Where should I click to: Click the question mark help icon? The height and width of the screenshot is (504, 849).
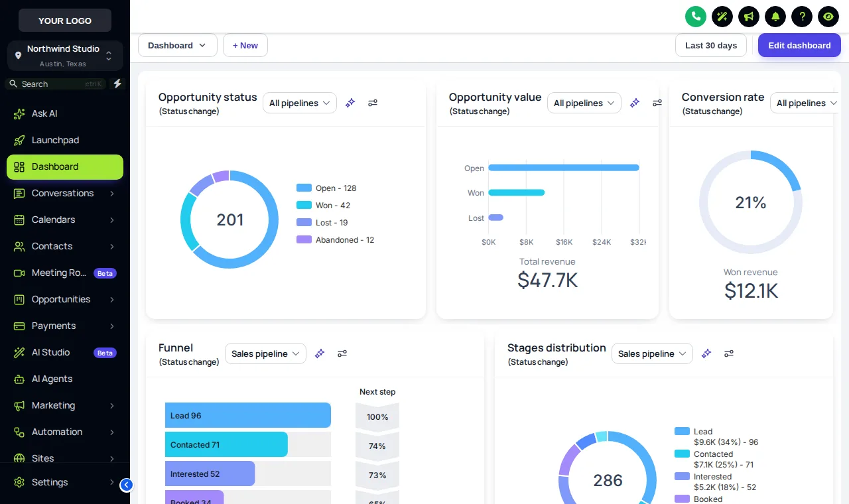802,17
